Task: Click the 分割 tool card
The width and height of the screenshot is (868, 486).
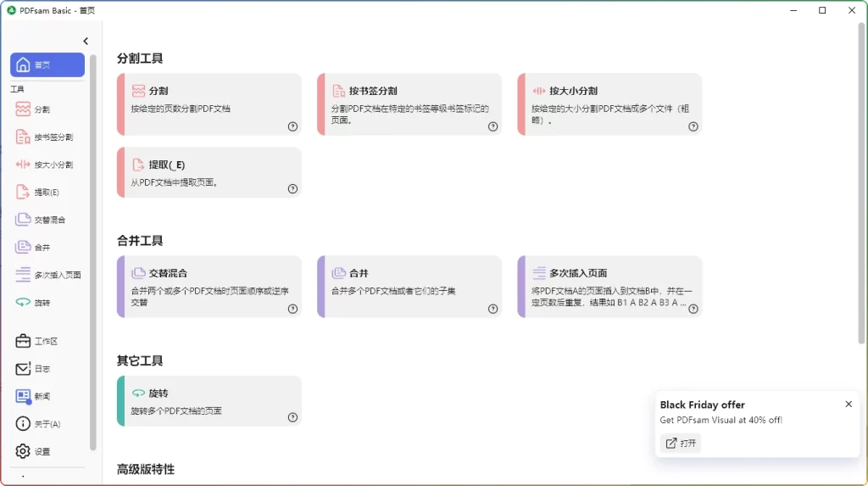Action: click(209, 104)
